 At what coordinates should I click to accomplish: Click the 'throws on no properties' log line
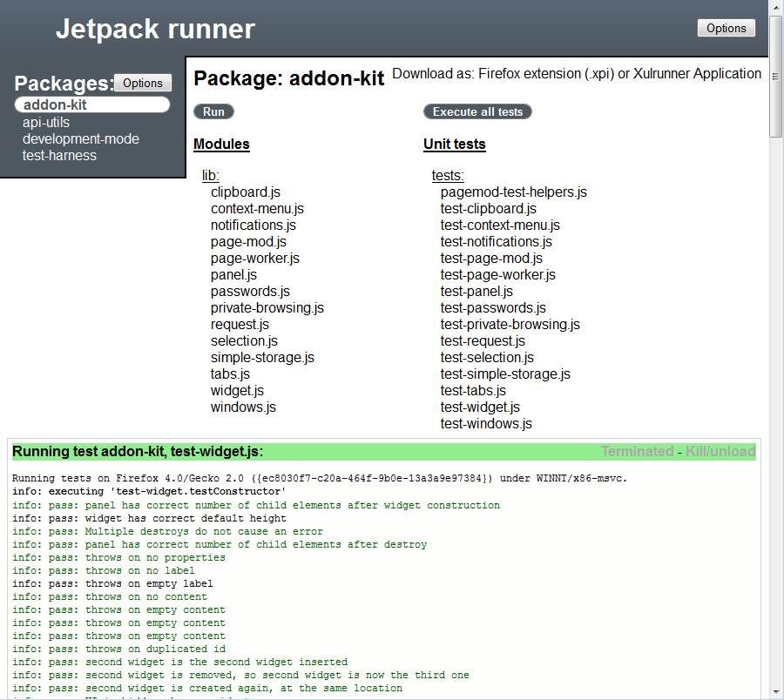pos(118,557)
